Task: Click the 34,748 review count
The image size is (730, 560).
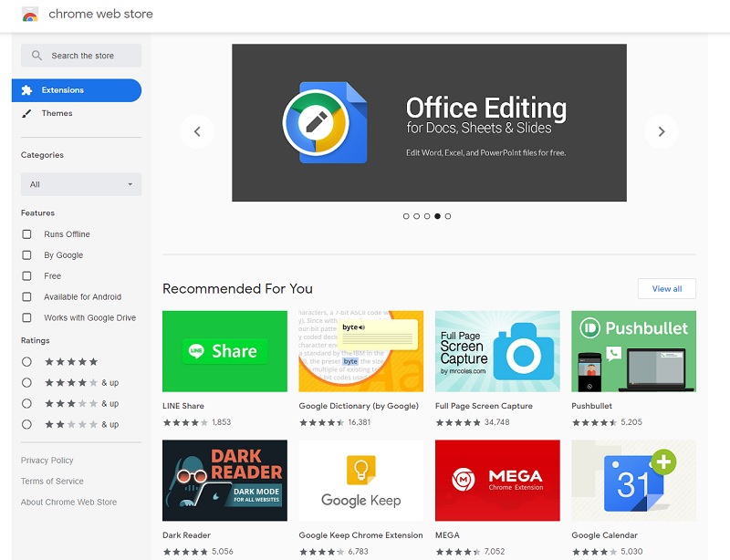Action: [497, 422]
